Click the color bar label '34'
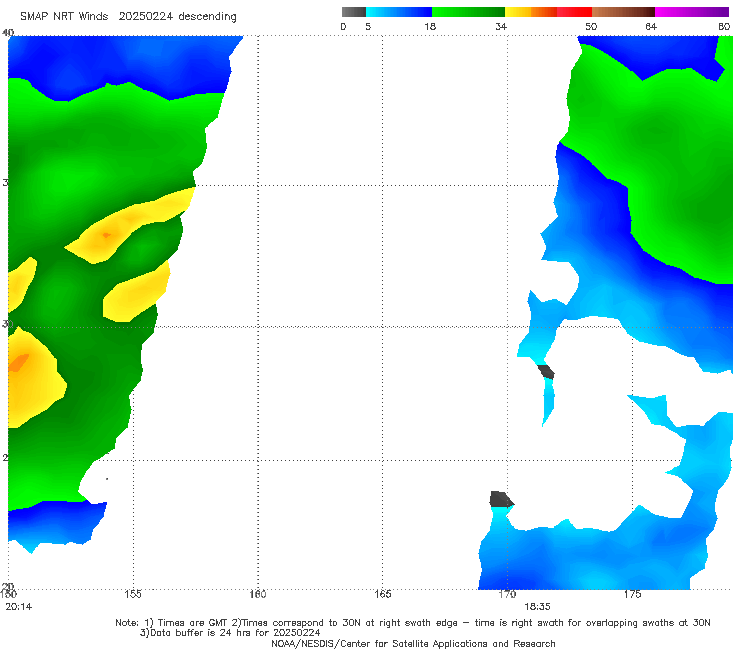This screenshot has height=650, width=740. click(501, 26)
